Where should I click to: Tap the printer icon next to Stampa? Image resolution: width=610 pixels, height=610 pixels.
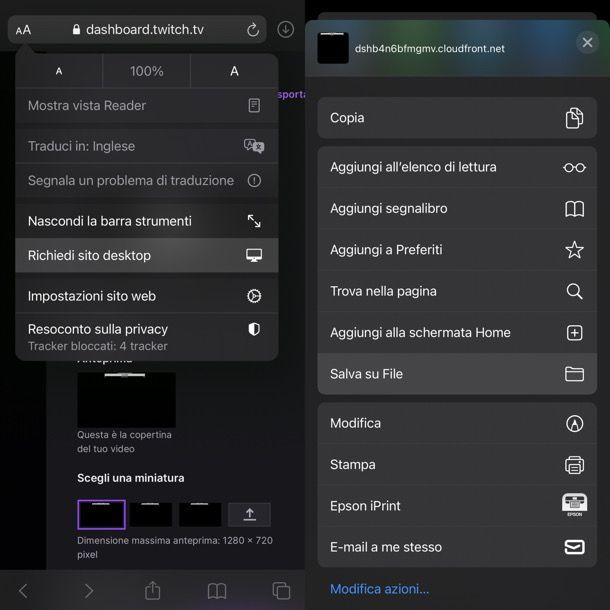coord(575,465)
